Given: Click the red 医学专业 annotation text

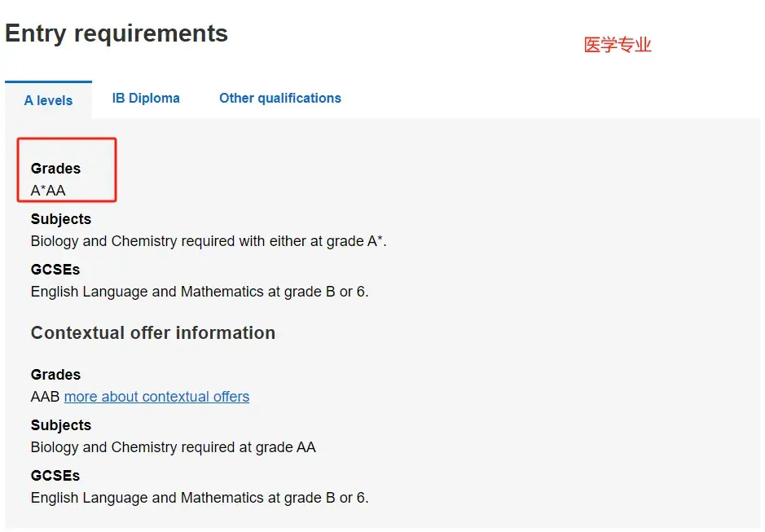Looking at the screenshot, I should [x=618, y=44].
